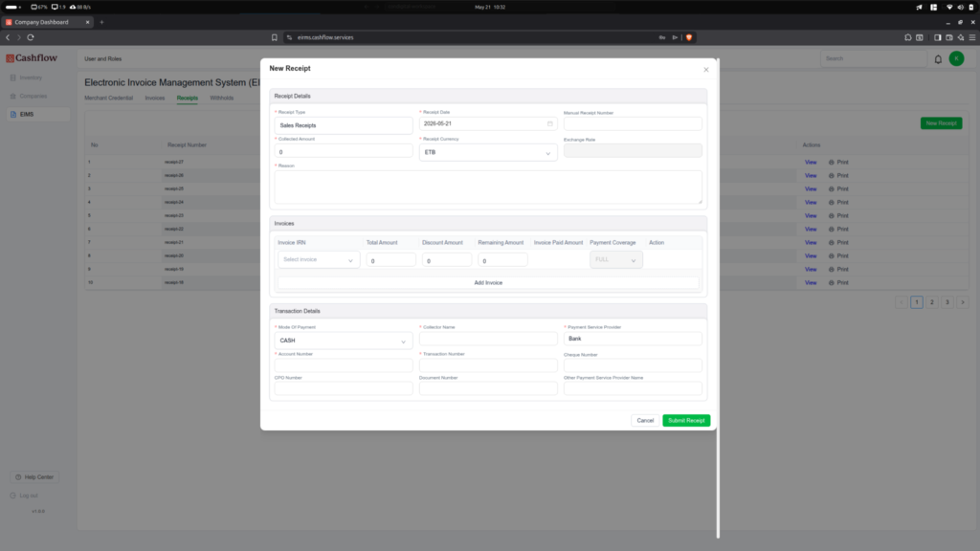Image resolution: width=980 pixels, height=551 pixels.
Task: Expand the Receipt Currency ETB dropdown
Action: click(488, 152)
